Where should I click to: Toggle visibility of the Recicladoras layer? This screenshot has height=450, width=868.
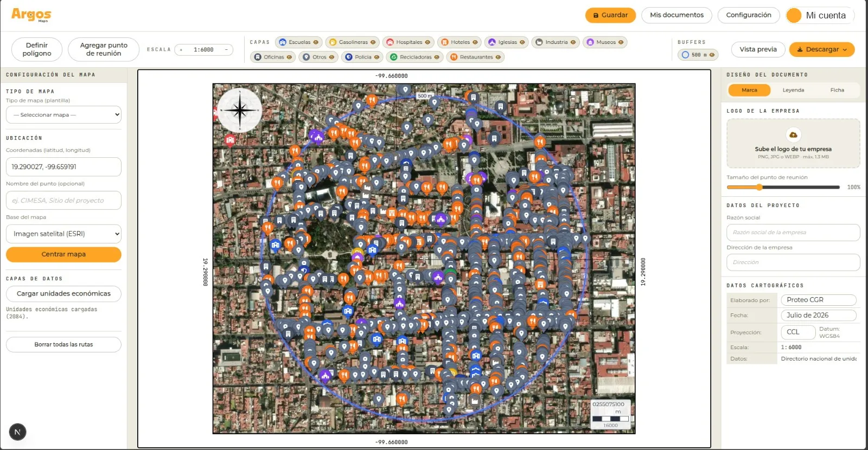(x=437, y=57)
